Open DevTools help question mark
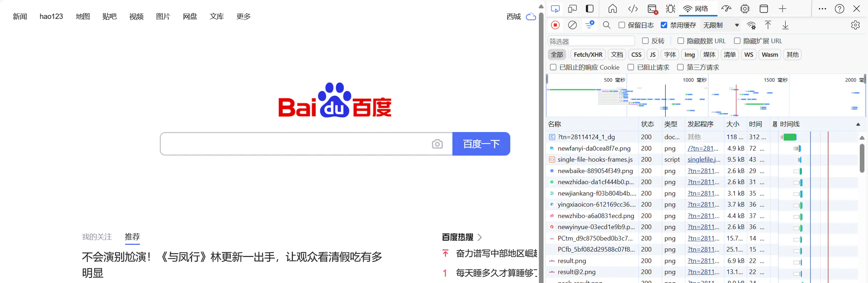This screenshot has height=283, width=868. coord(839,9)
